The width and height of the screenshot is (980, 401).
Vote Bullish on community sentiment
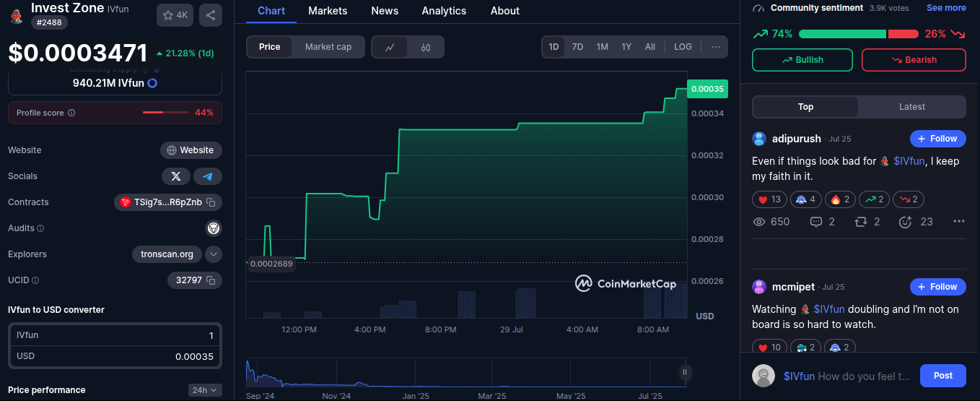[802, 60]
